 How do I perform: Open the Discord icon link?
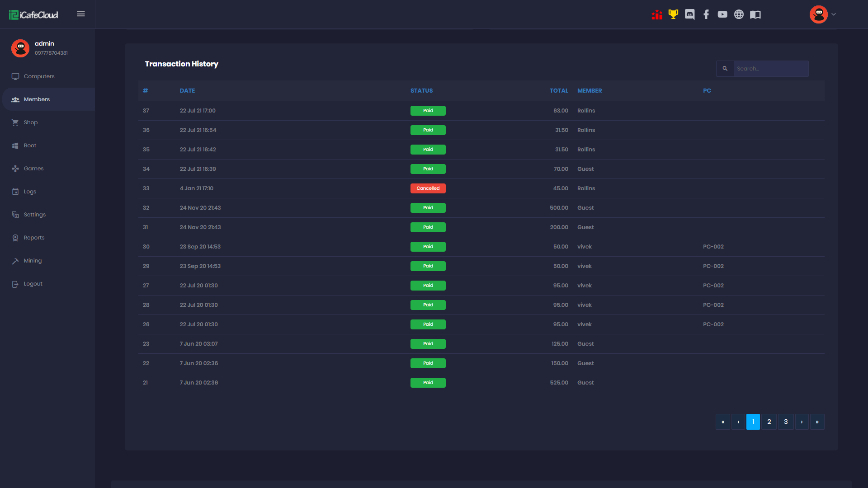point(689,14)
